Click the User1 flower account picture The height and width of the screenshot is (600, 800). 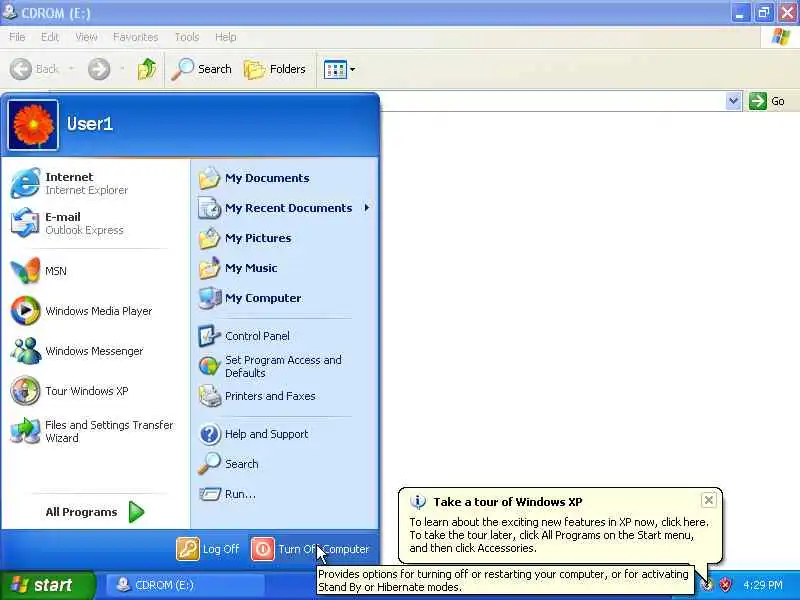tap(33, 125)
